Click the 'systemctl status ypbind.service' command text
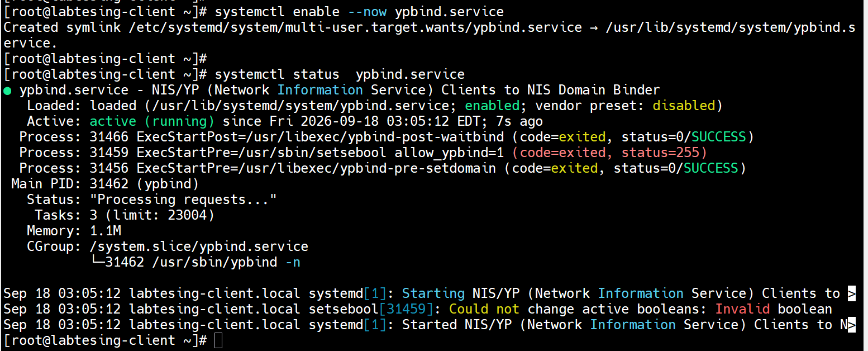The width and height of the screenshot is (868, 351). point(340,74)
